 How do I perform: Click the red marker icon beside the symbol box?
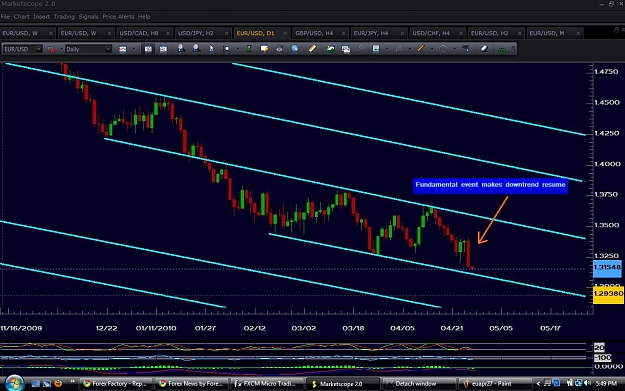[x=51, y=49]
